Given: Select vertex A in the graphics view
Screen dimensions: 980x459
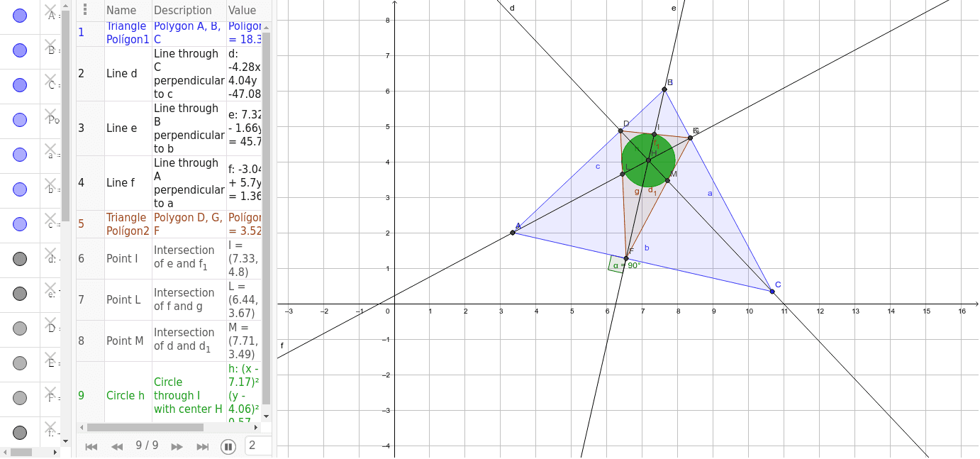Looking at the screenshot, I should [513, 233].
